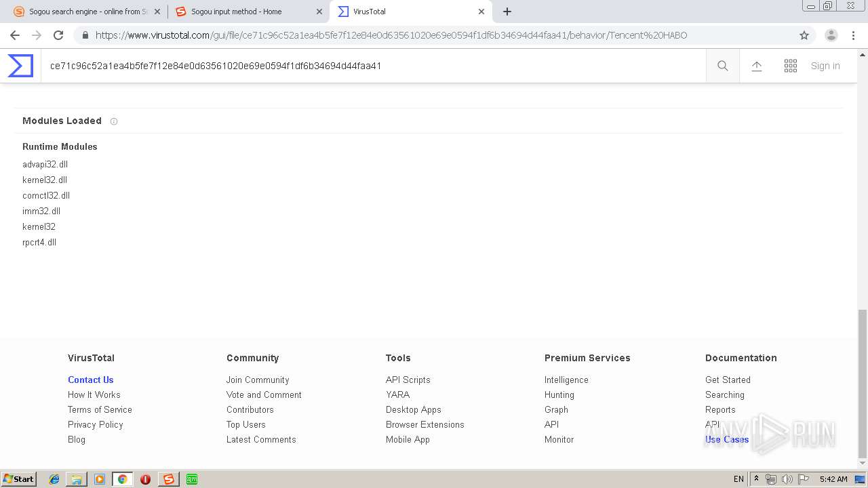Open Terms of Service link
868x488 pixels.
click(x=100, y=409)
